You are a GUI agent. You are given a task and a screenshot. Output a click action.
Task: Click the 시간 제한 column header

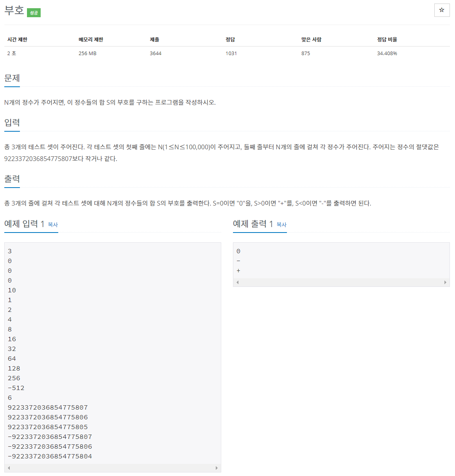(x=17, y=39)
